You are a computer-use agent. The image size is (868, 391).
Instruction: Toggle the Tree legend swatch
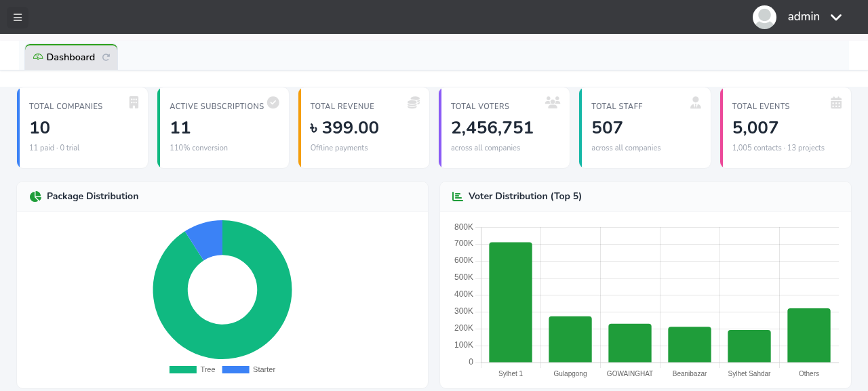[183, 369]
